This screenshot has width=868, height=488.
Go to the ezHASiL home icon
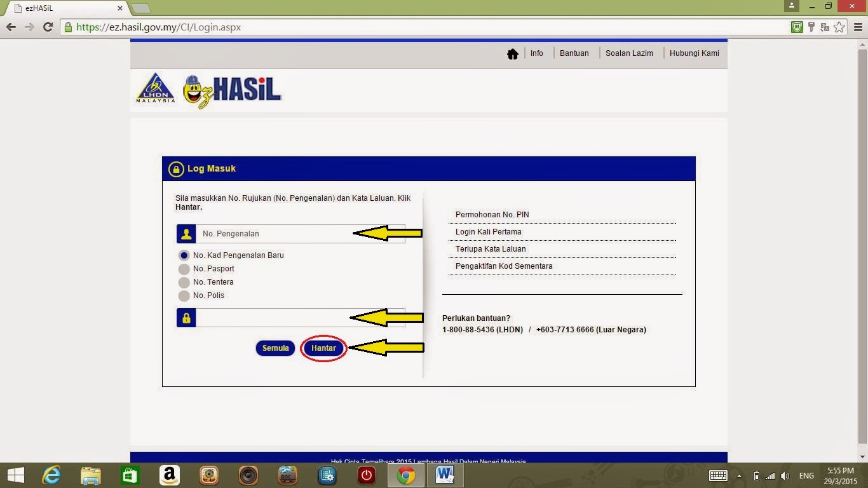[x=513, y=54]
